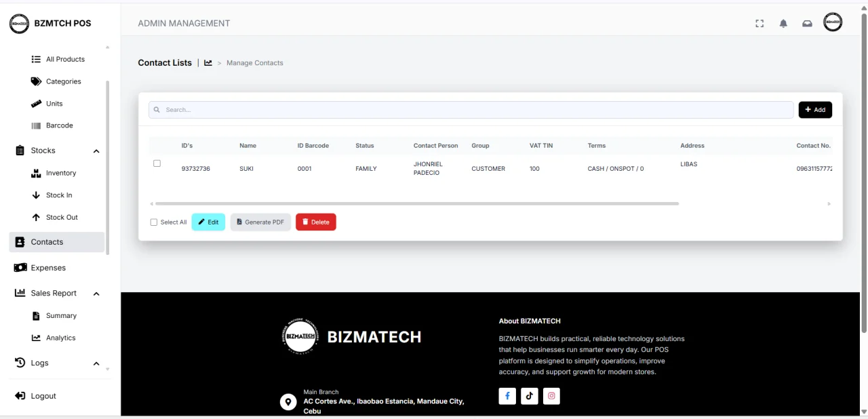This screenshot has width=868, height=419.
Task: Click the LIBAS address cell
Action: 689,164
